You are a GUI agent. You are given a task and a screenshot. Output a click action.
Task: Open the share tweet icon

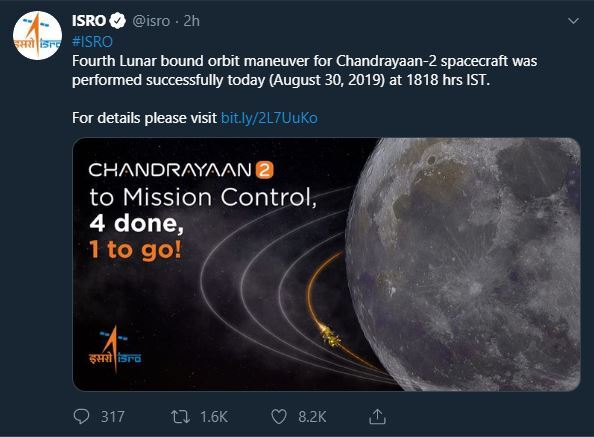point(377,416)
